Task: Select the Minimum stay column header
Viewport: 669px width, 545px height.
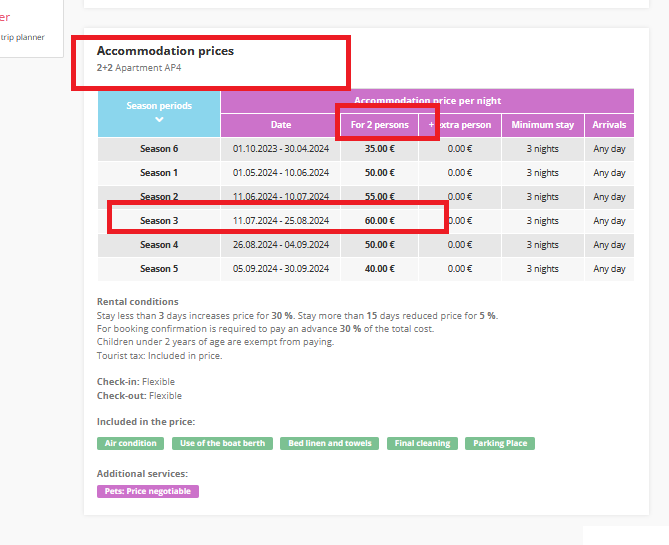Action: [543, 125]
